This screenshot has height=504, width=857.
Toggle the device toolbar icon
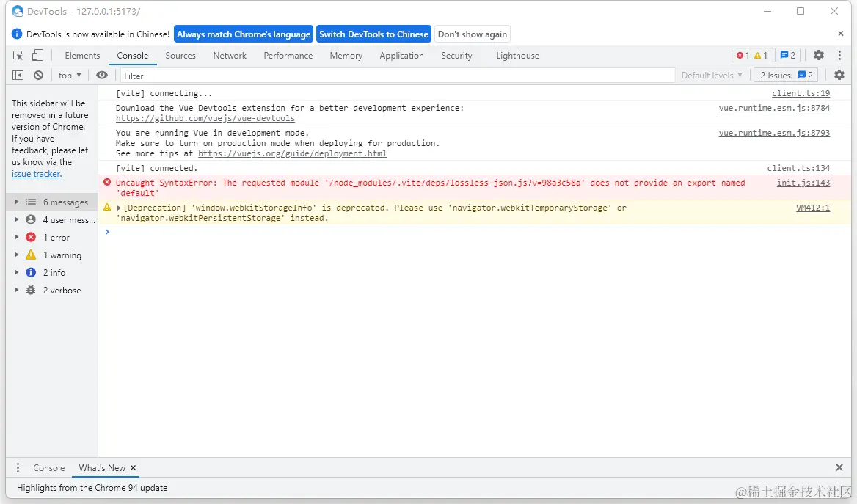tap(37, 55)
